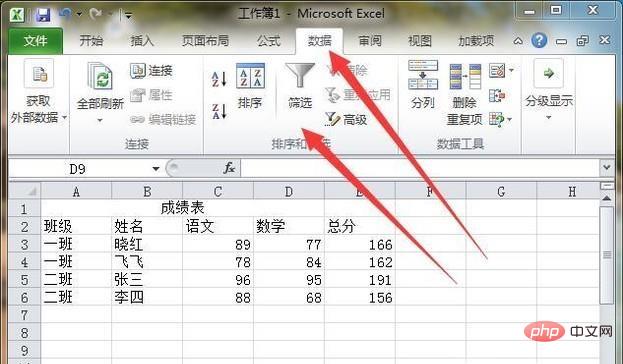Screen dimensions: 623x364
Task: Expand Data Validation dropdown arrow
Action: 511,70
